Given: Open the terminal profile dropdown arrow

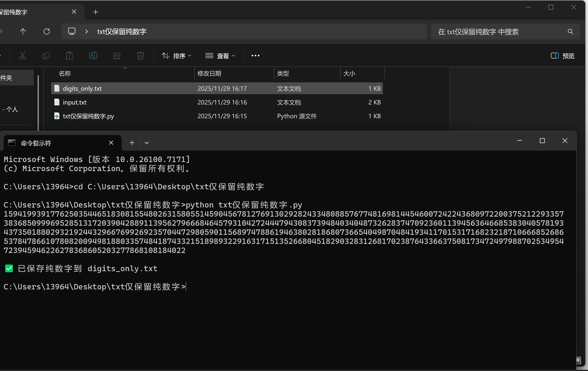Looking at the screenshot, I should [147, 143].
